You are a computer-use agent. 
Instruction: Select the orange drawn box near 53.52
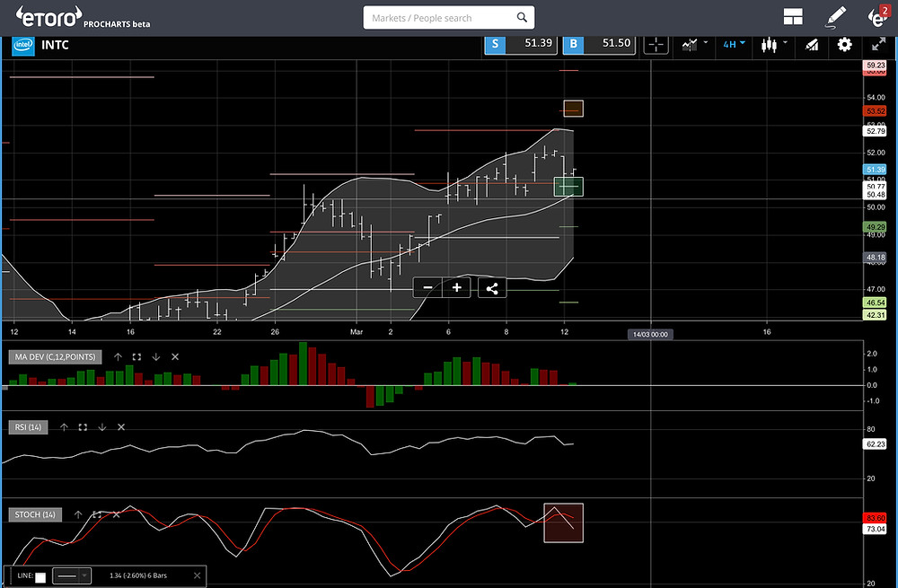click(573, 109)
